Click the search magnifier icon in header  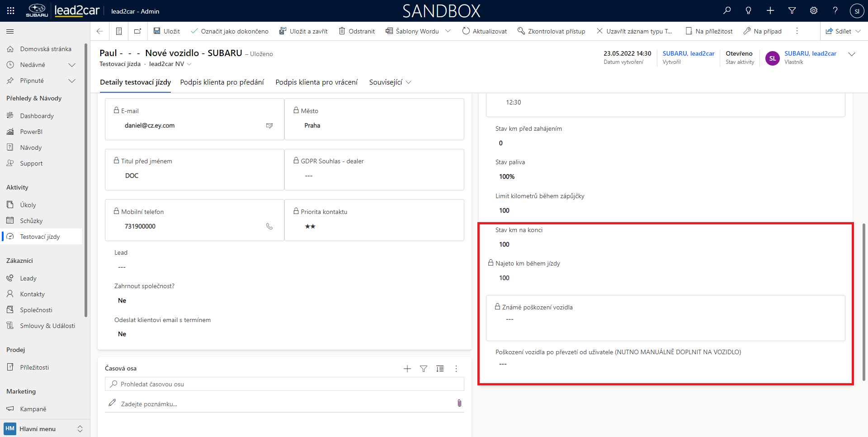tap(727, 10)
